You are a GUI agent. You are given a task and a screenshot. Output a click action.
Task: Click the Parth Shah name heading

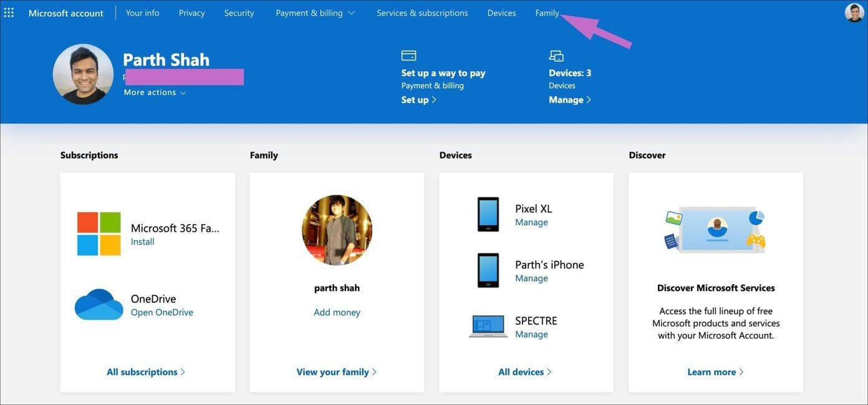tap(166, 59)
